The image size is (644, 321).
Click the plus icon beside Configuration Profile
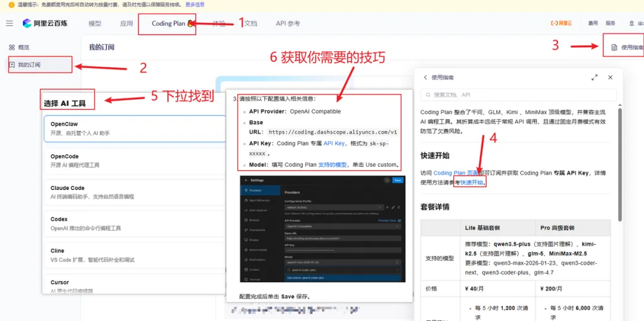pos(388,207)
